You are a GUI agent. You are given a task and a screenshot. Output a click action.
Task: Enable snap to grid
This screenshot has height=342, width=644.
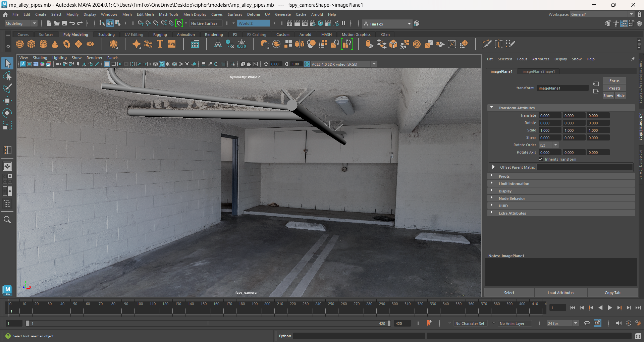point(141,23)
